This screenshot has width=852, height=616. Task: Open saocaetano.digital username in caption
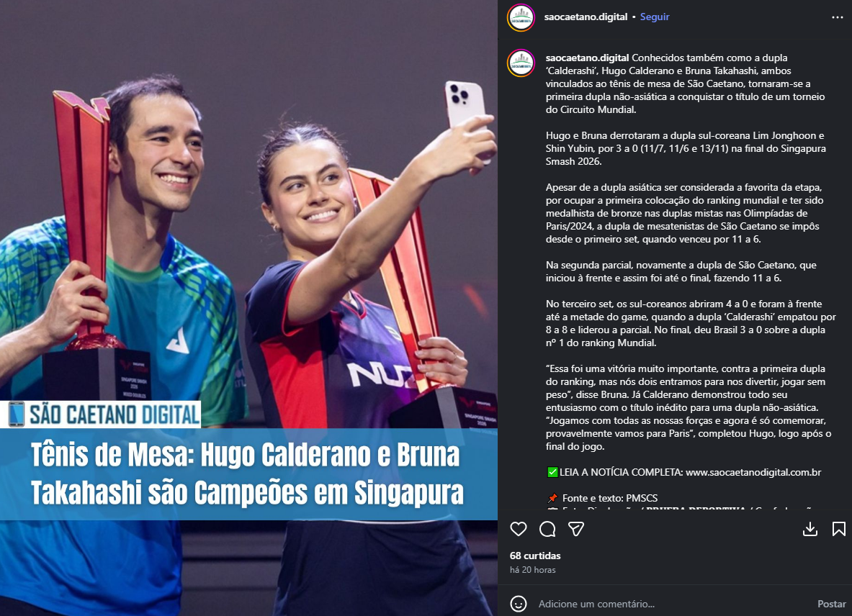[x=588, y=58]
